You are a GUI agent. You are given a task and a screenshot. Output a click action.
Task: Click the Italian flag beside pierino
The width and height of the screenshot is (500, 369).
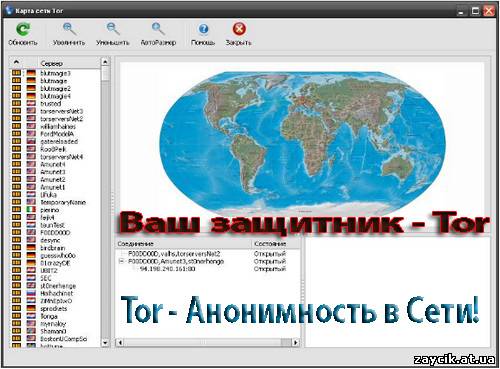coord(31,210)
